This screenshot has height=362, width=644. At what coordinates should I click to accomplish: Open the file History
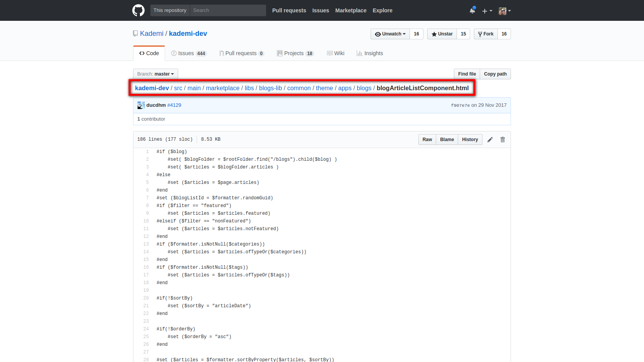(x=470, y=140)
